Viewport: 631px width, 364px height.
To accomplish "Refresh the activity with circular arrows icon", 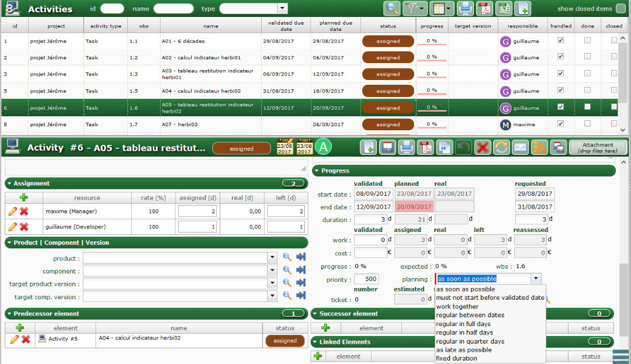I will click(x=501, y=148).
